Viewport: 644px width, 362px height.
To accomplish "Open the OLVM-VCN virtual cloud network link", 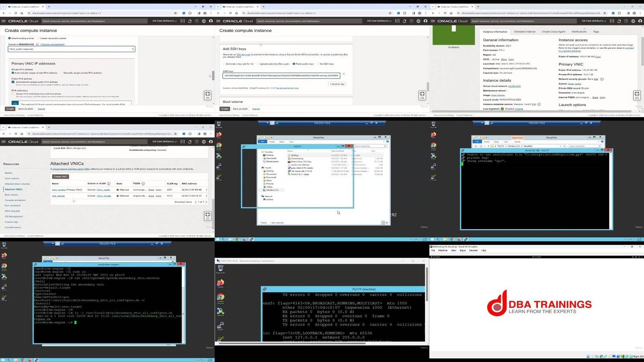I will click(514, 86).
